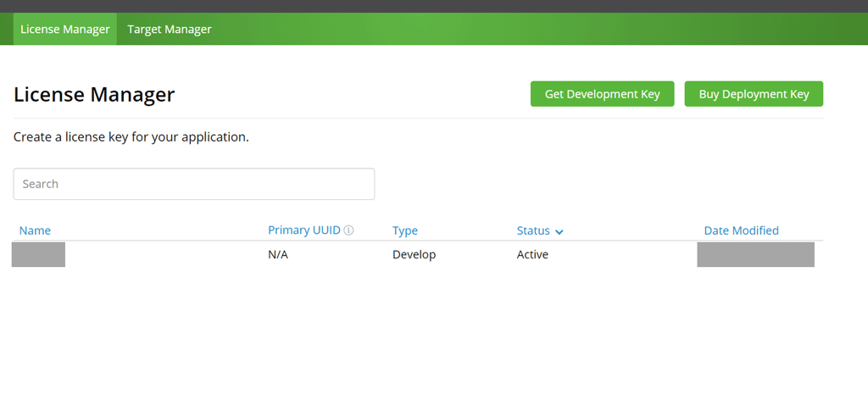
Task: Click the Get Development Key button
Action: pos(603,94)
